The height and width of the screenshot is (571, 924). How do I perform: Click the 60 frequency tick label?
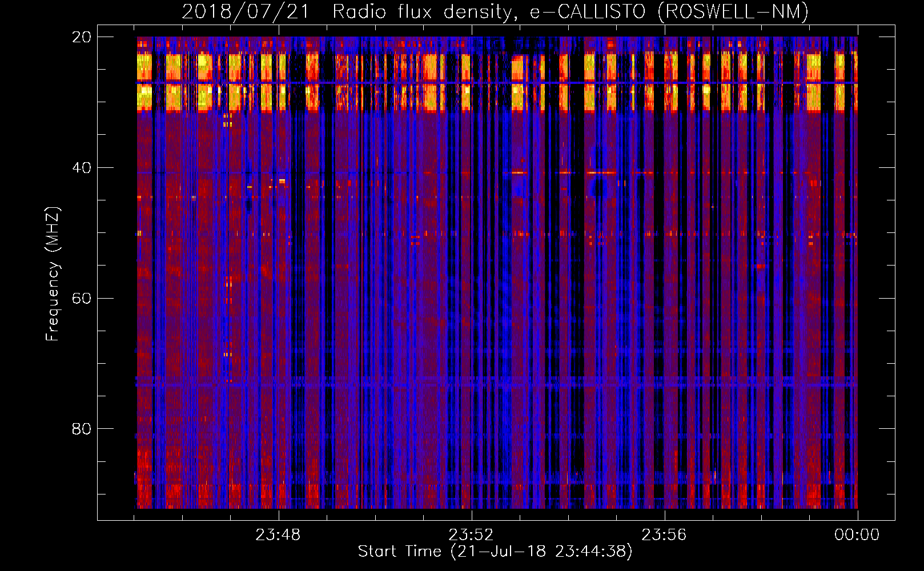pyautogui.click(x=82, y=299)
